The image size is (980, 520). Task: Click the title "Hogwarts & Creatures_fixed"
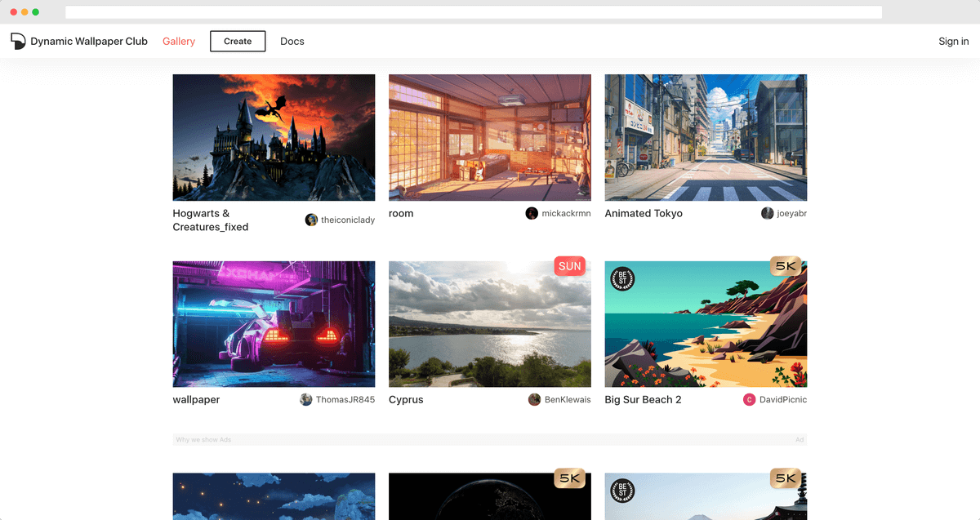tap(211, 220)
